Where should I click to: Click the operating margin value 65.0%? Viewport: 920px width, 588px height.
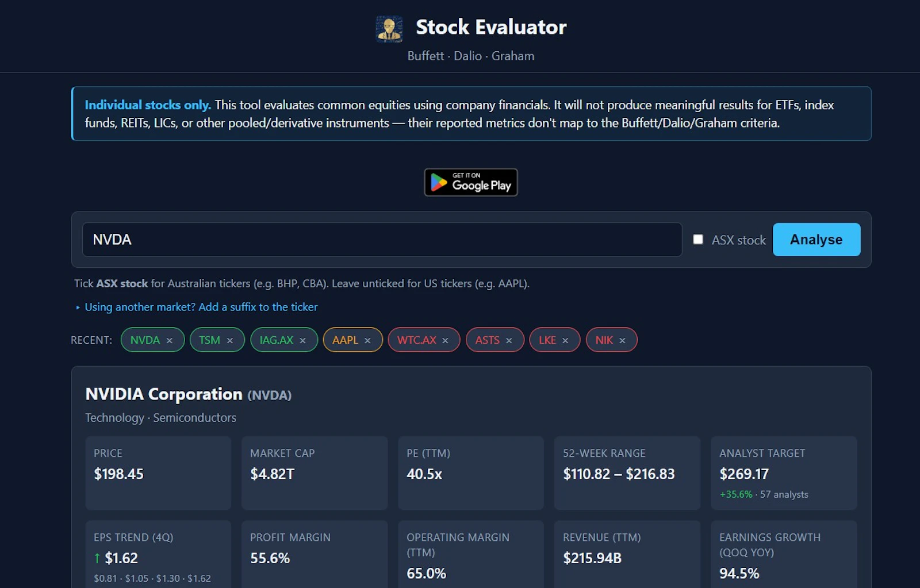pos(427,573)
